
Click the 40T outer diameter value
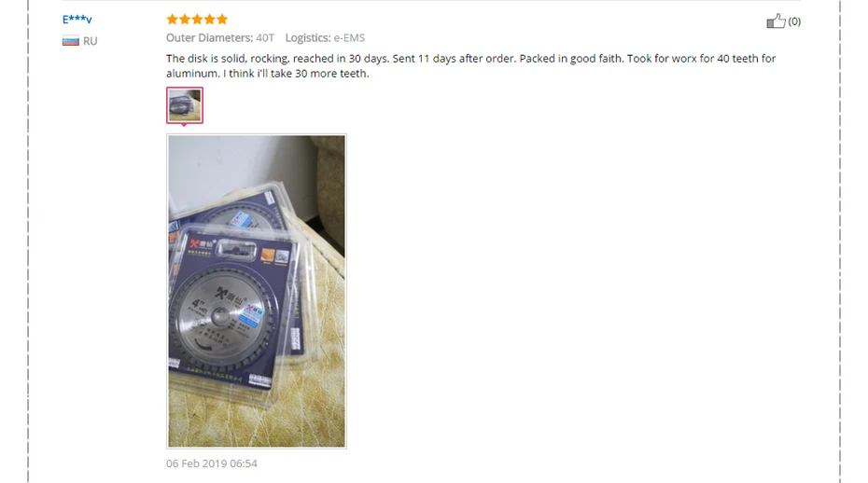coord(265,37)
